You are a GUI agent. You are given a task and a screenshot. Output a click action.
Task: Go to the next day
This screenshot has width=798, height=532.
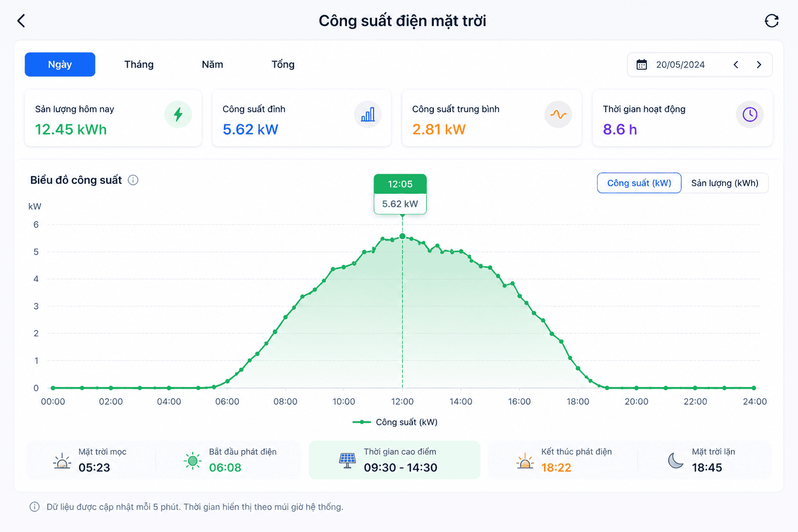coord(759,64)
